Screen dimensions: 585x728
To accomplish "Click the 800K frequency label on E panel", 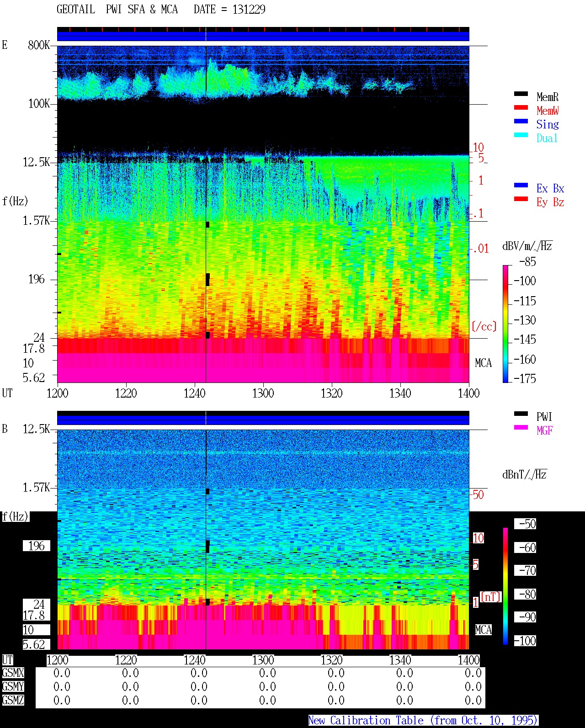I will click(39, 45).
